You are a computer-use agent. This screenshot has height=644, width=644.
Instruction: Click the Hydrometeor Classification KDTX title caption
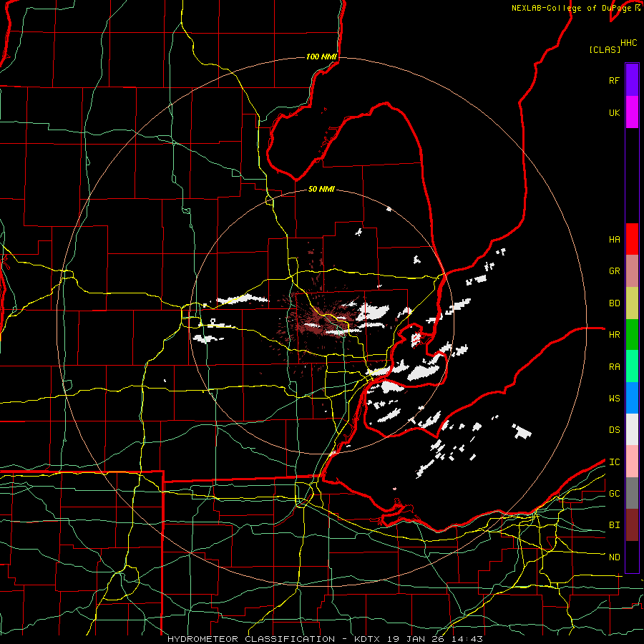tap(325, 639)
